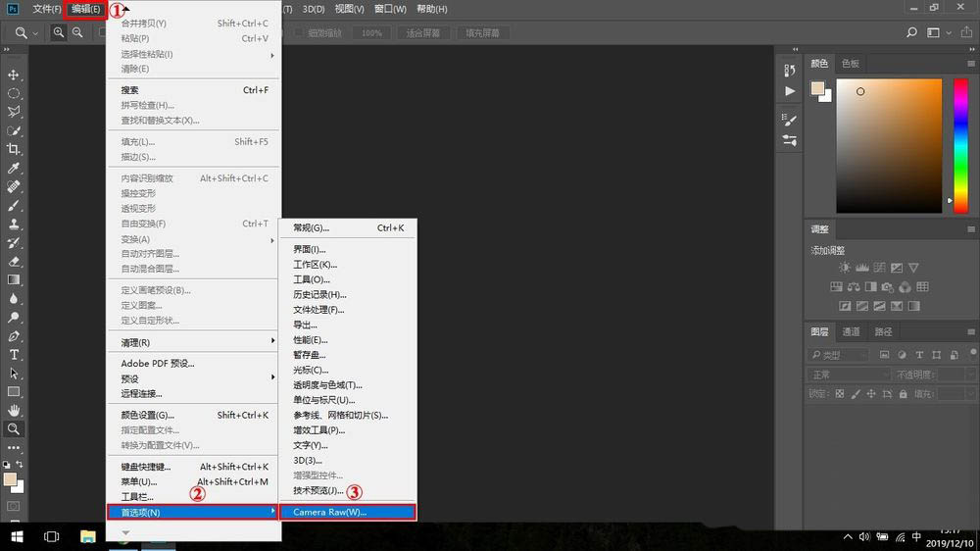Select the Zoom tool in toolbox

click(13, 429)
